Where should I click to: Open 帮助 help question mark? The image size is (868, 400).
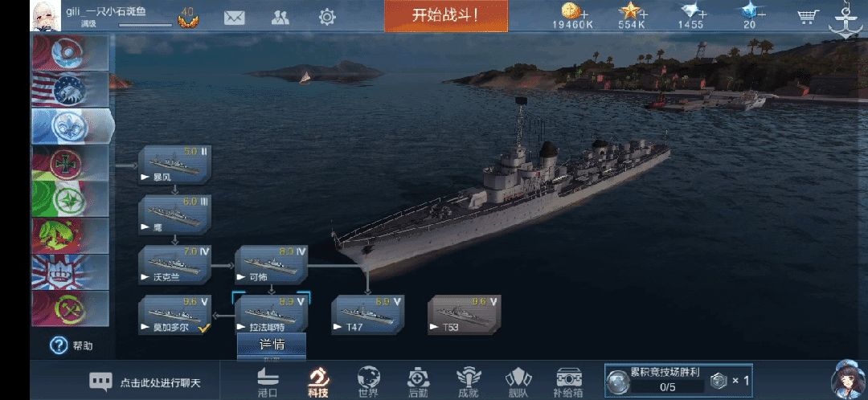[72, 345]
